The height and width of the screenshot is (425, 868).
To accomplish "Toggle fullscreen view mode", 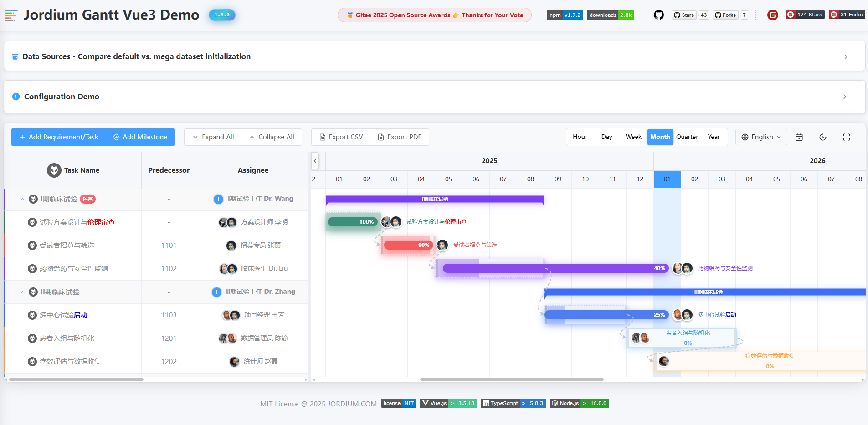I will [847, 137].
